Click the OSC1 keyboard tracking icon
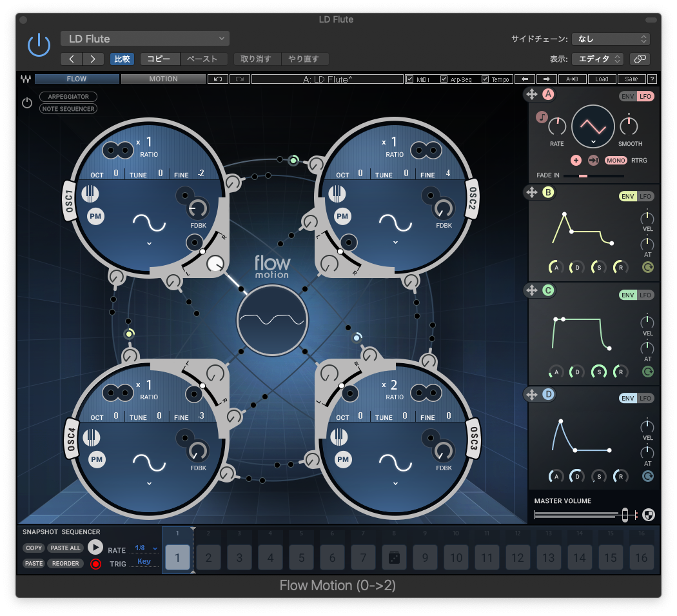The image size is (677, 616). coord(90,194)
